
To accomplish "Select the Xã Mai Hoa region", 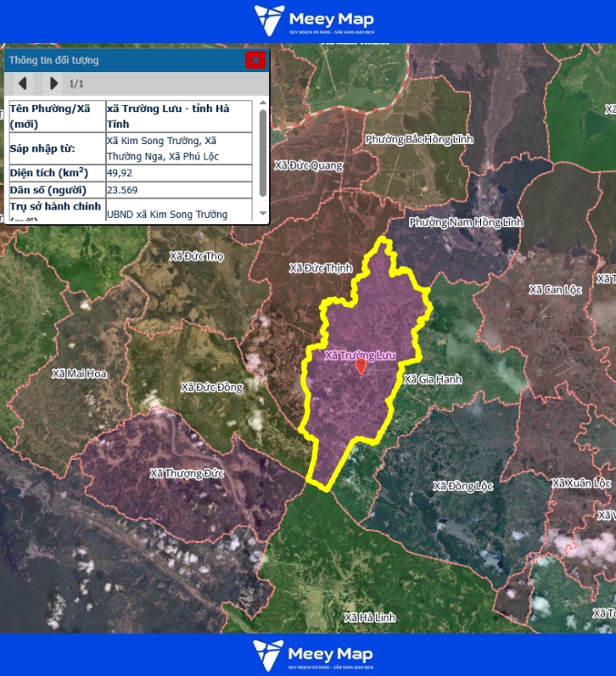I will tap(79, 373).
